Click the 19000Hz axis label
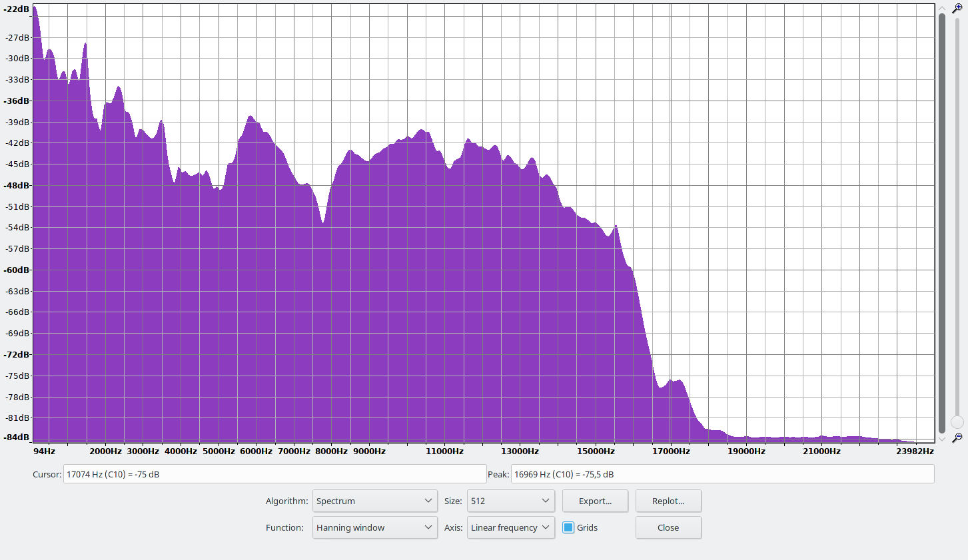The image size is (968, 560). [x=746, y=451]
